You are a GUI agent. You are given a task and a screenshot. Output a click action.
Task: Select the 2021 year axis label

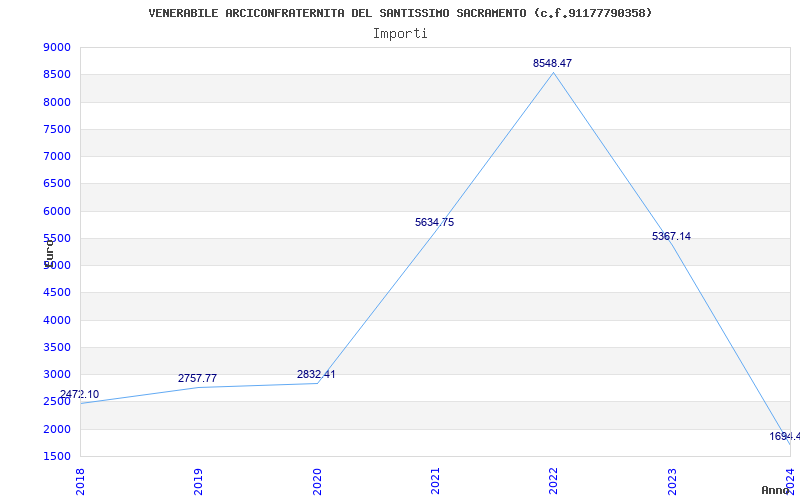pyautogui.click(x=435, y=481)
